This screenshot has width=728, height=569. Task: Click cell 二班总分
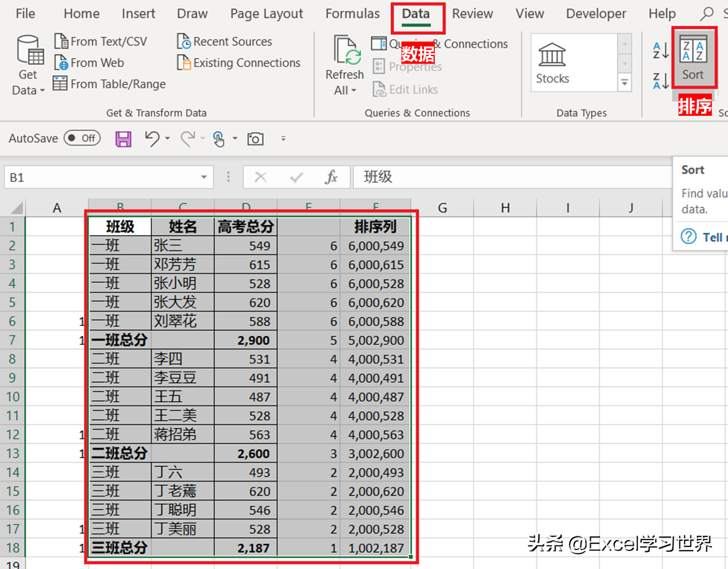coord(120,453)
